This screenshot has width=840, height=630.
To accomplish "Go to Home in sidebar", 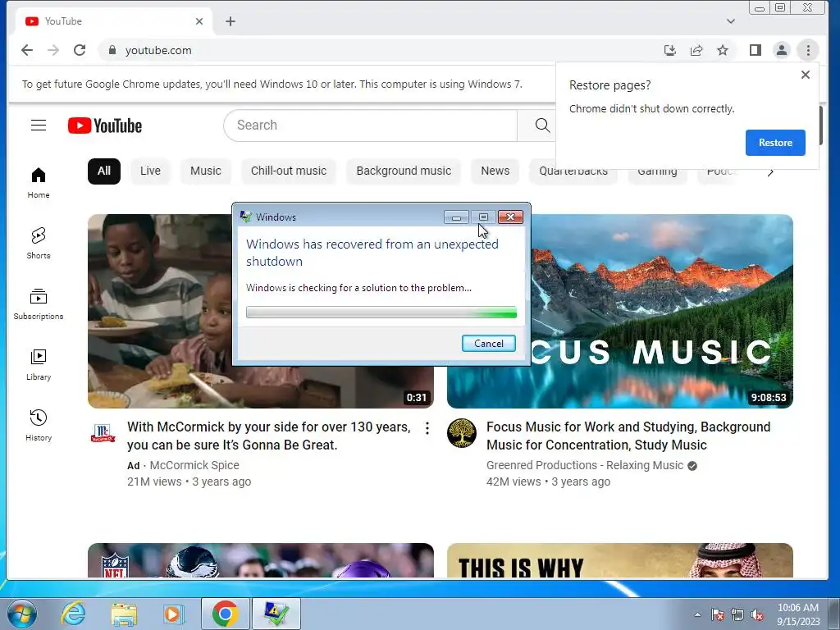I will 39,183.
